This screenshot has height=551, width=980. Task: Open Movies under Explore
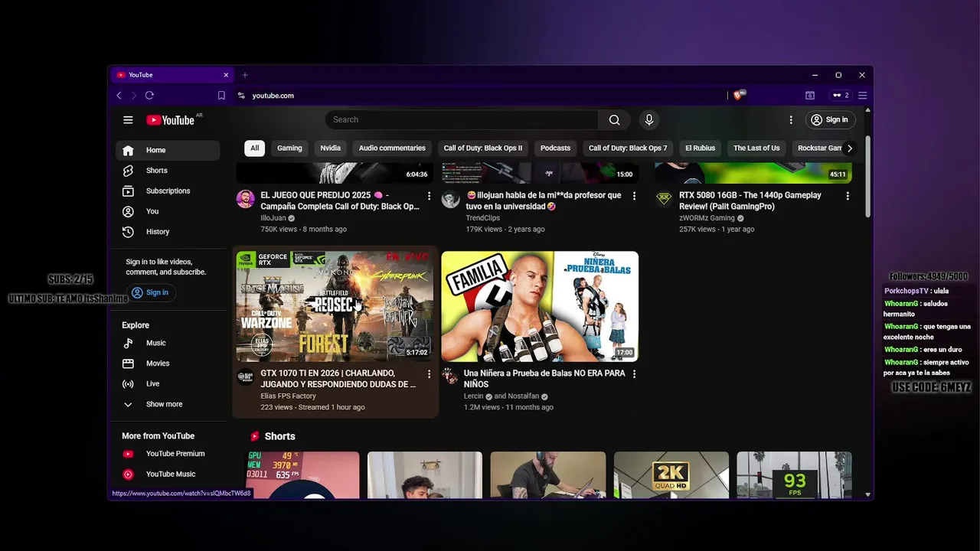click(x=168, y=364)
